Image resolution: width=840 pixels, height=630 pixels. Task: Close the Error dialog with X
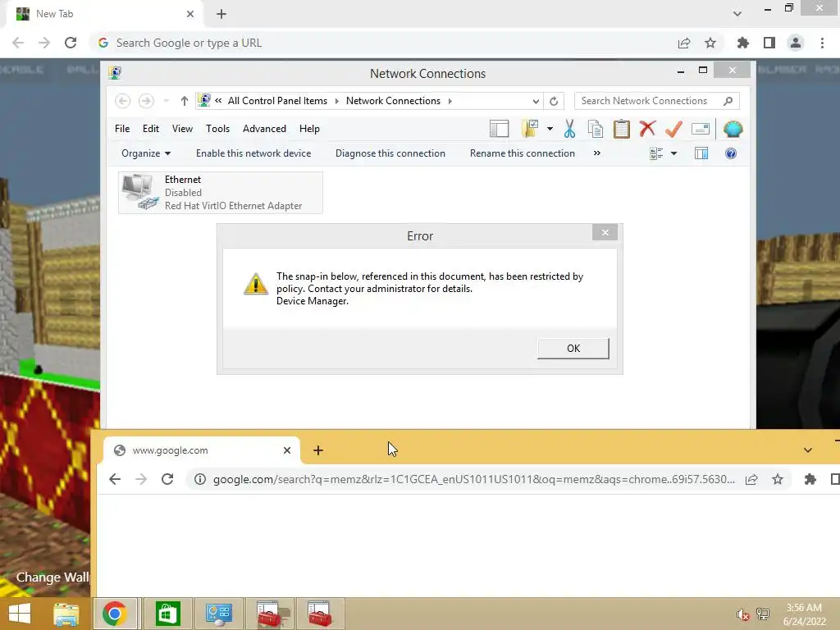[x=605, y=232]
